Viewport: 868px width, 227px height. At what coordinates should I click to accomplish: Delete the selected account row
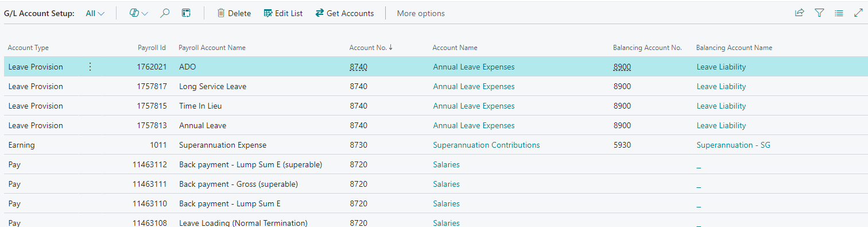tap(234, 13)
